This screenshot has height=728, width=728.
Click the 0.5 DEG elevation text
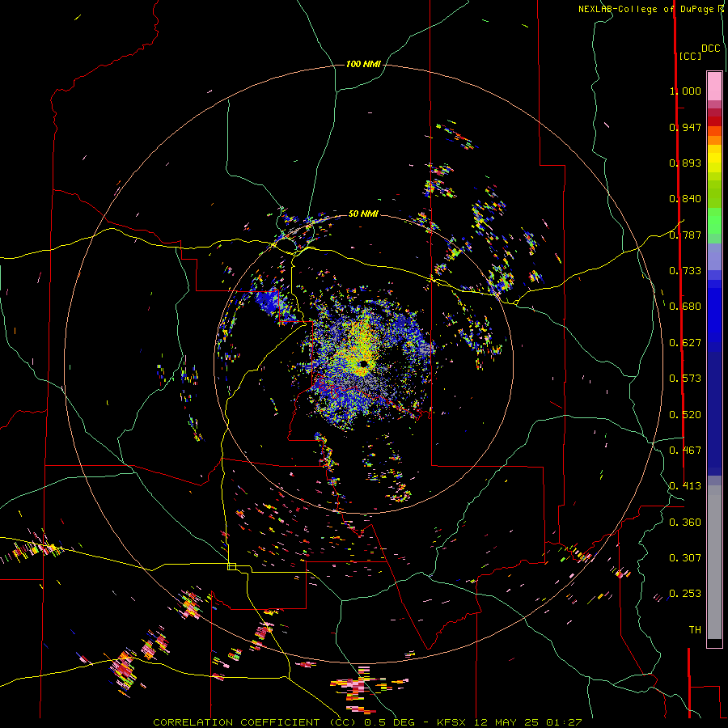tap(389, 722)
